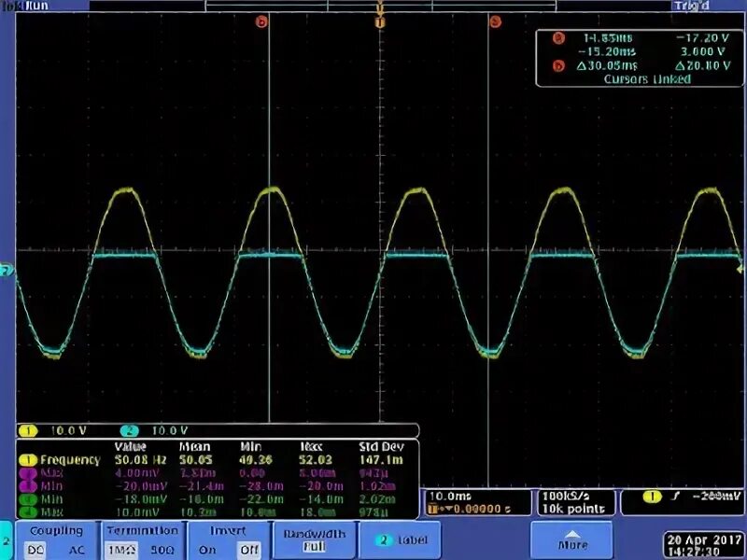Select cyan channel 2 scale badge

click(129, 431)
